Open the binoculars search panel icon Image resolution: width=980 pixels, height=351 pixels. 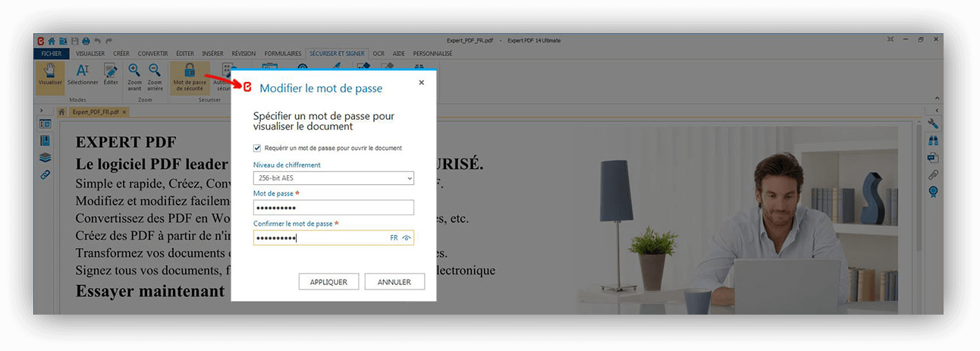click(933, 140)
